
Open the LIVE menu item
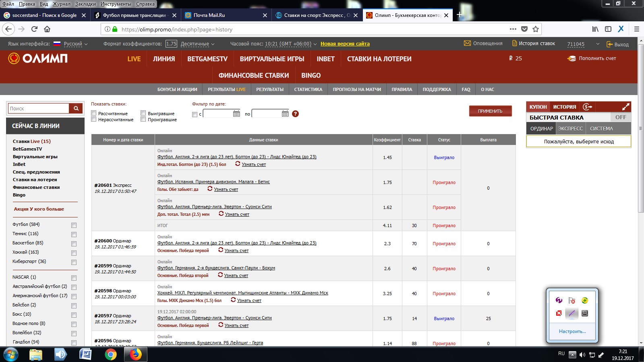click(134, 59)
